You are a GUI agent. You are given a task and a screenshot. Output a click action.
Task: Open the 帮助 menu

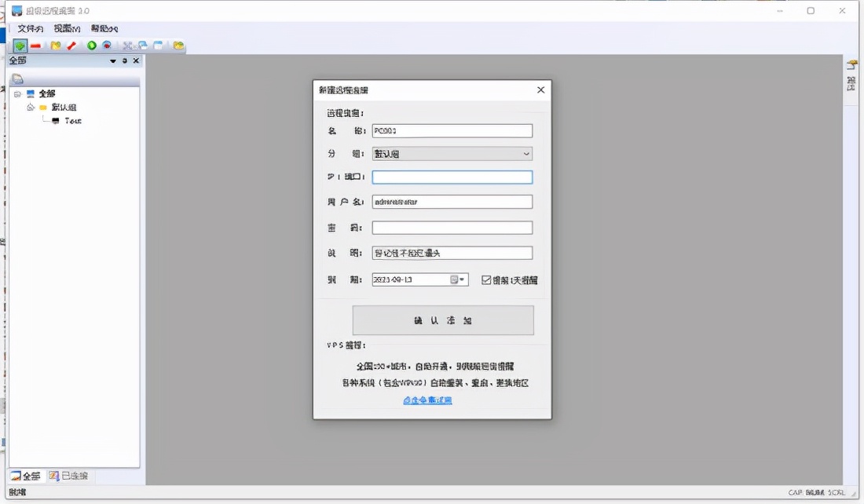pyautogui.click(x=104, y=28)
